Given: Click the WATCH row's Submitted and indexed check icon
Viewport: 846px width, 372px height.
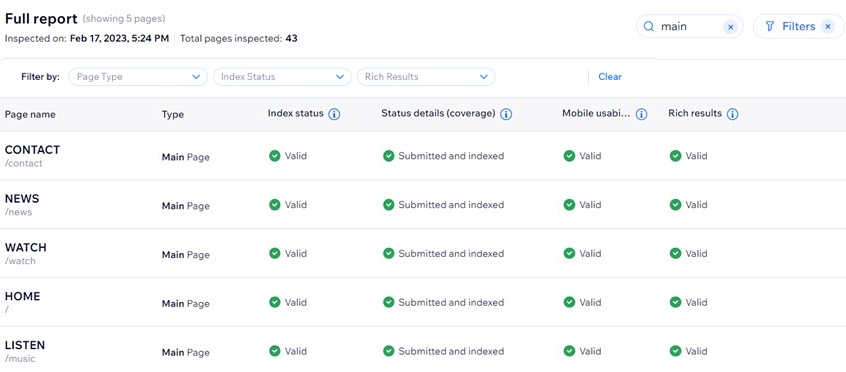Looking at the screenshot, I should click(388, 253).
